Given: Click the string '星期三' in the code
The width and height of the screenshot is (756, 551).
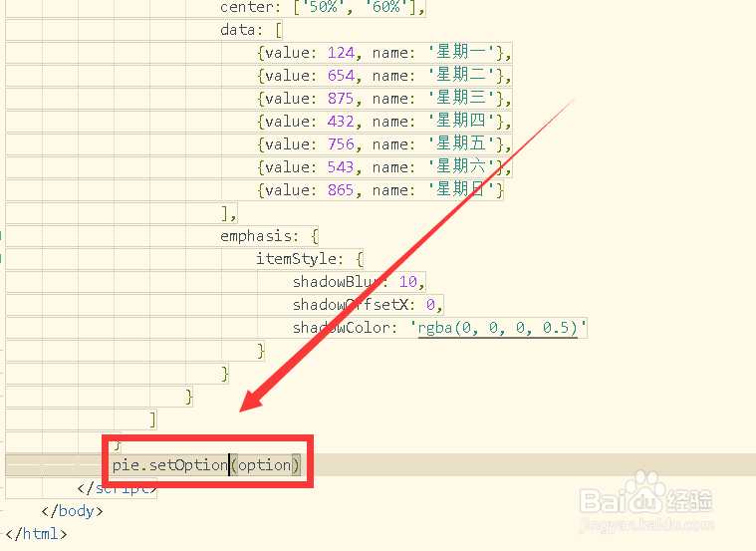Looking at the screenshot, I should (461, 98).
